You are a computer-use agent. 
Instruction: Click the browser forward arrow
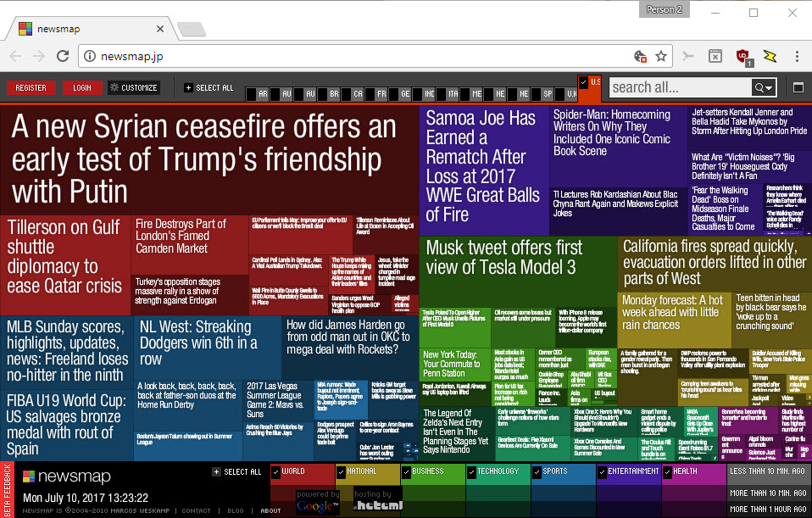tap(39, 56)
